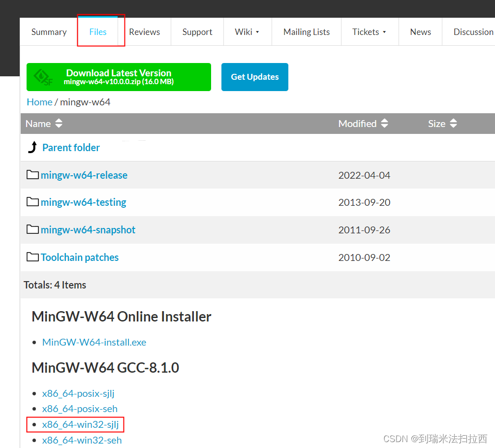The image size is (495, 448).
Task: Open the Discussion tab
Action: (473, 32)
